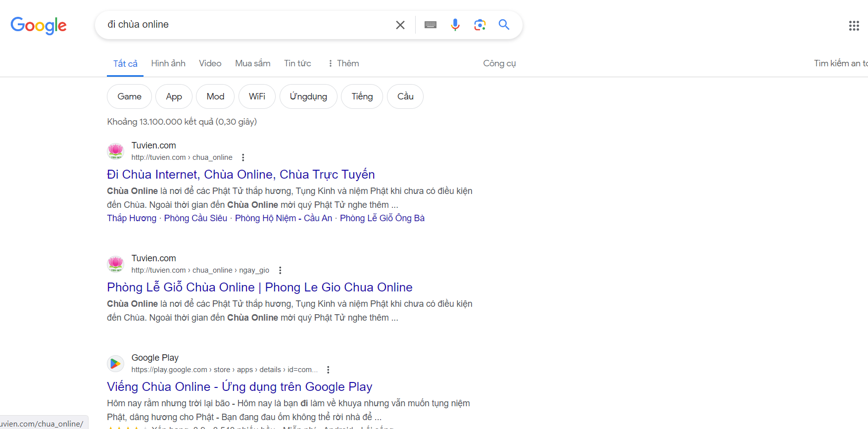Screen dimensions: 868x429
Task: Open options menu for ngay_gio result
Action: tap(280, 270)
